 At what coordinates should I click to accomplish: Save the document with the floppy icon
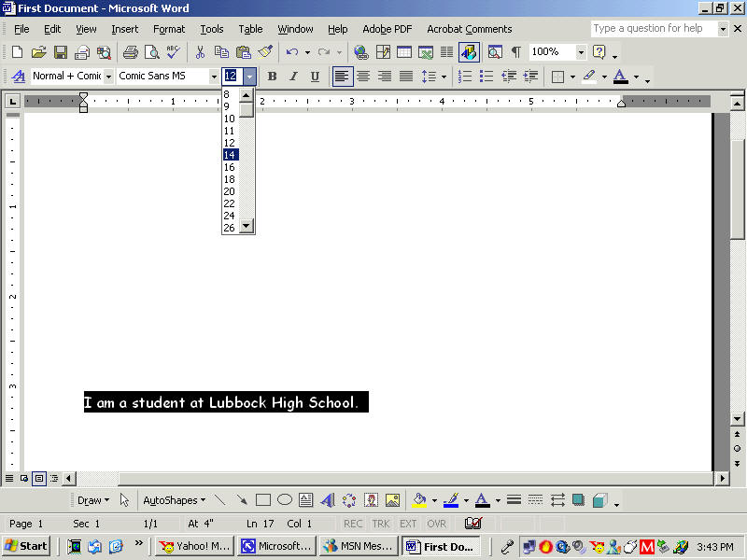61,52
